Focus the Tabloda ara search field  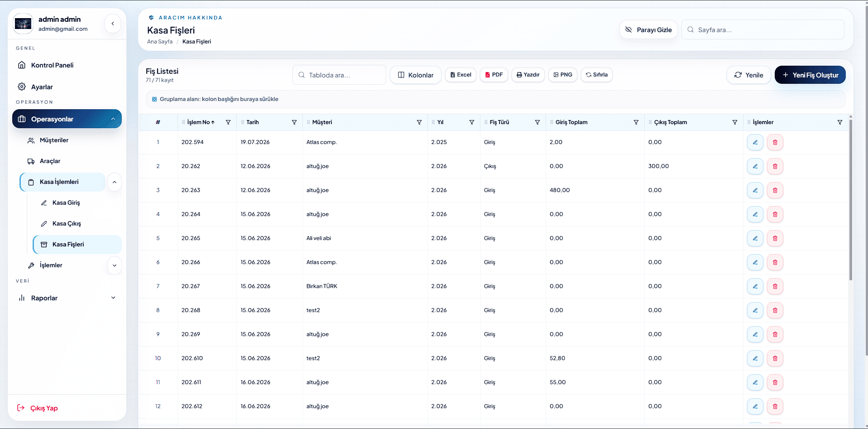(x=339, y=75)
